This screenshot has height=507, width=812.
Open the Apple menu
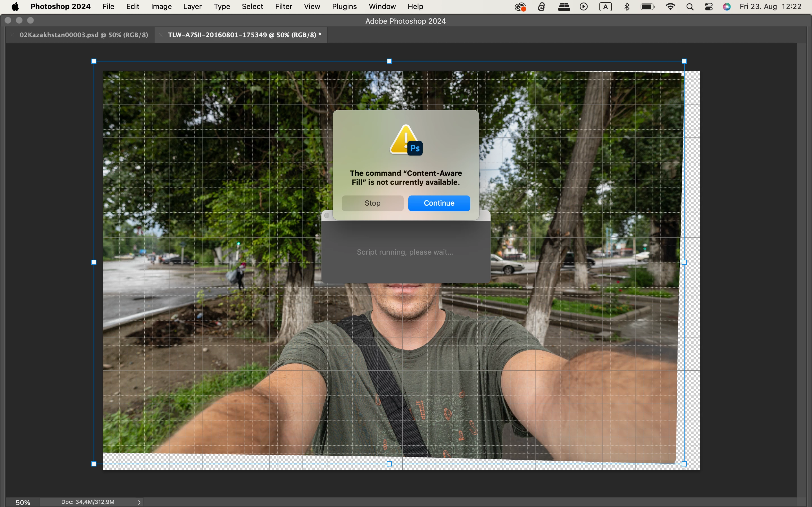[x=15, y=6]
